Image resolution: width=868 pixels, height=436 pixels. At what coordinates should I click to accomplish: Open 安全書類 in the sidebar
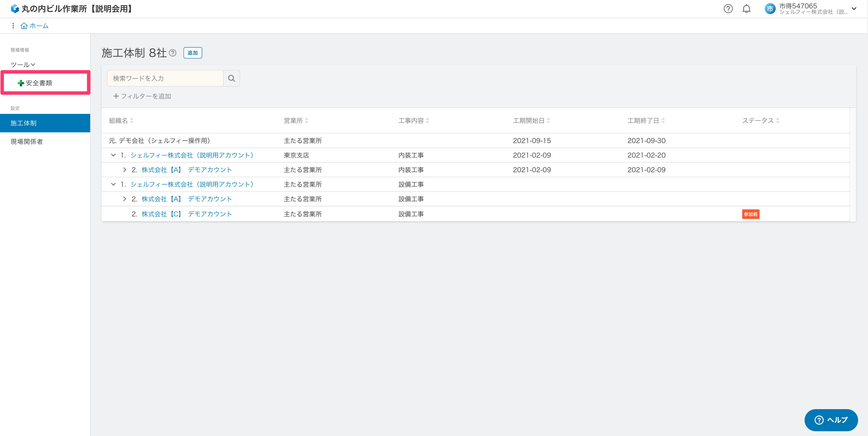39,83
